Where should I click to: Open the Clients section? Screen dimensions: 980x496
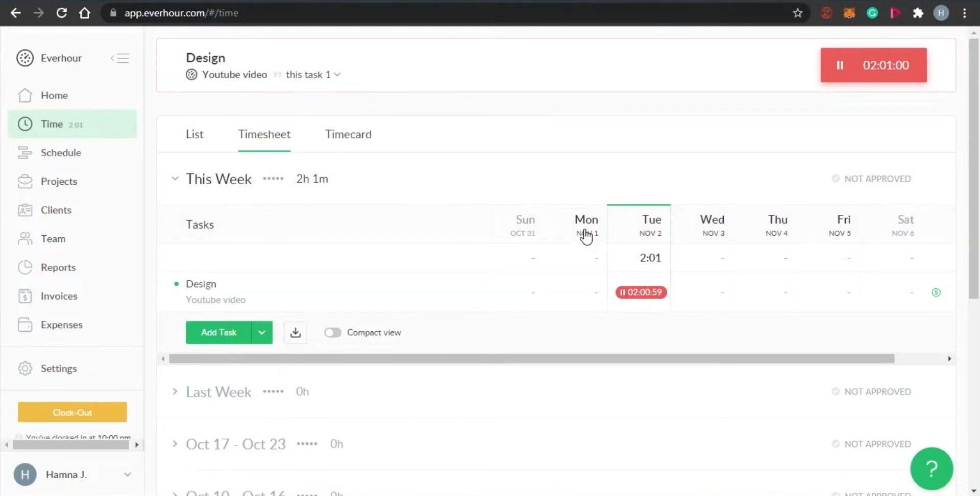[x=56, y=210]
